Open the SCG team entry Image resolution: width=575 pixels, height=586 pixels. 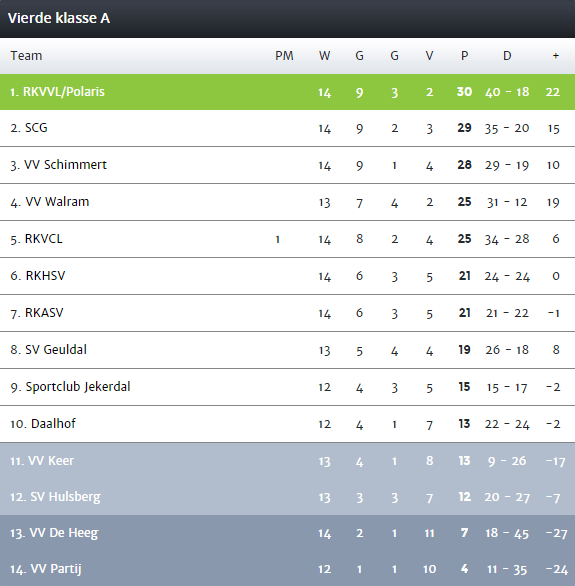point(287,128)
